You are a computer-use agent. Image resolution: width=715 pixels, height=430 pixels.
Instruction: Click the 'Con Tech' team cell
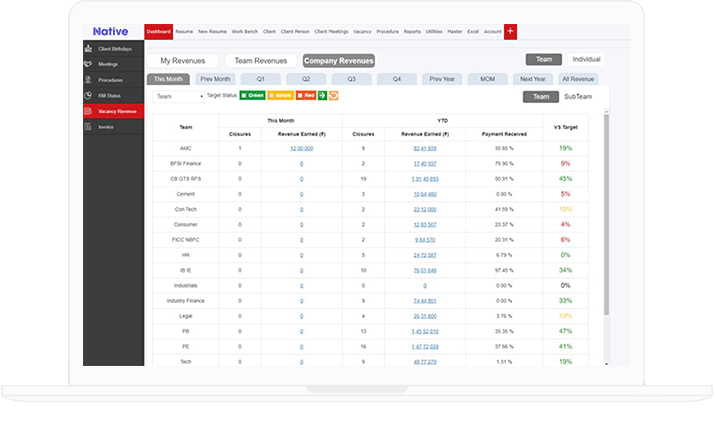pyautogui.click(x=186, y=209)
